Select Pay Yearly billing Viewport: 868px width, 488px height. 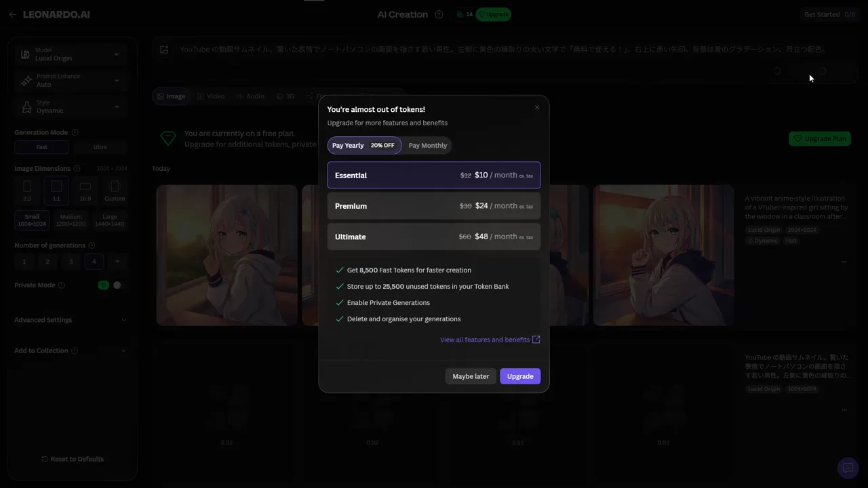(364, 146)
